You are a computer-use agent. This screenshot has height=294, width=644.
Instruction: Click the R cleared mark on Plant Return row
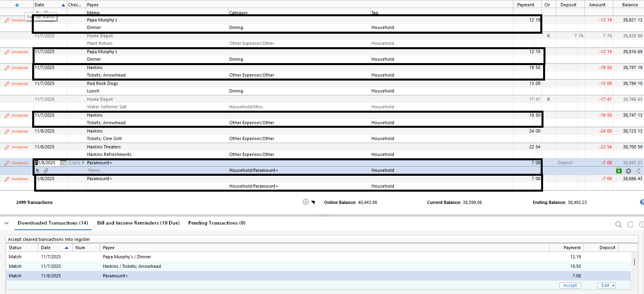tap(549, 36)
